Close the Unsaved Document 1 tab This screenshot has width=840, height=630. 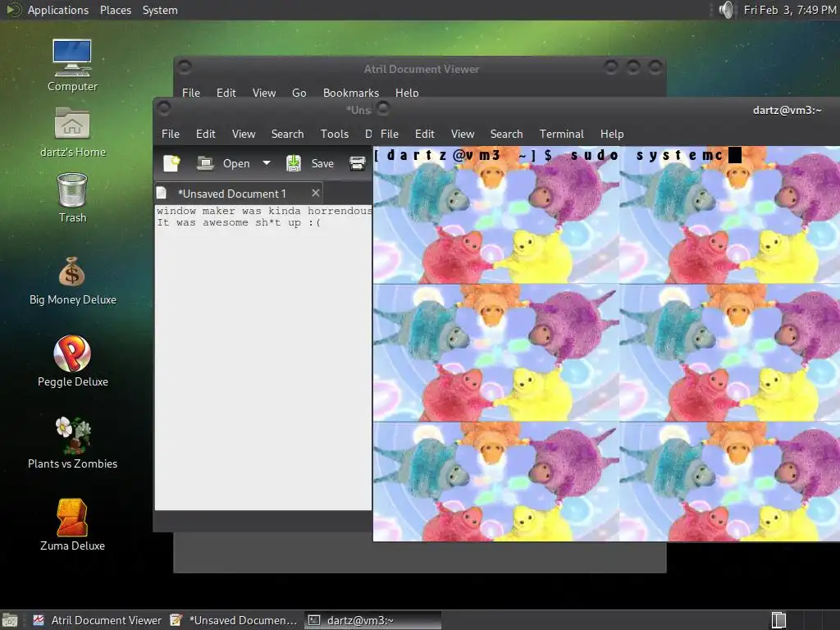click(316, 193)
